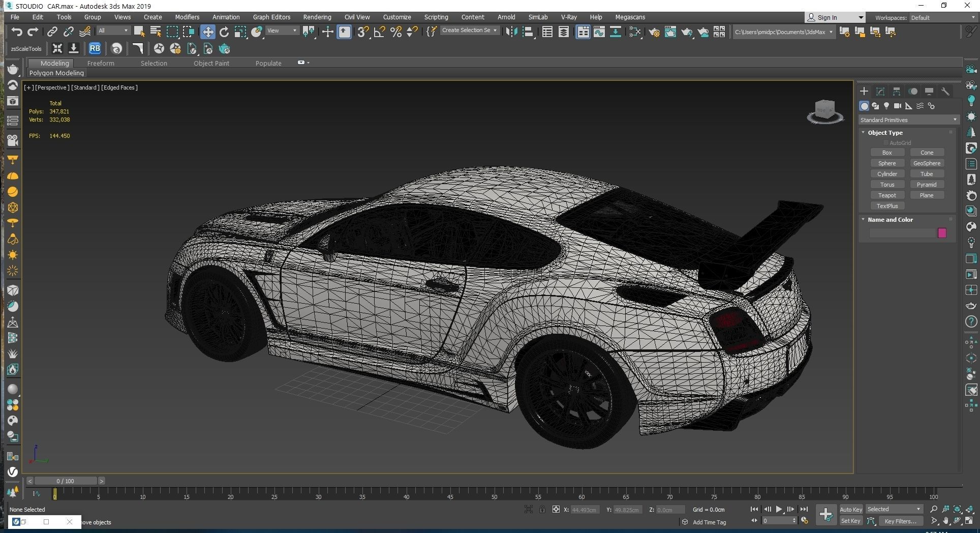
Task: Select the Cameras category icon
Action: tap(897, 106)
